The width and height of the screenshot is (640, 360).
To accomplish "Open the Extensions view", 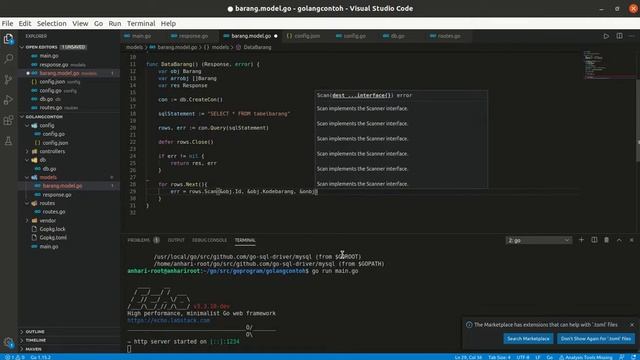I will (9, 120).
